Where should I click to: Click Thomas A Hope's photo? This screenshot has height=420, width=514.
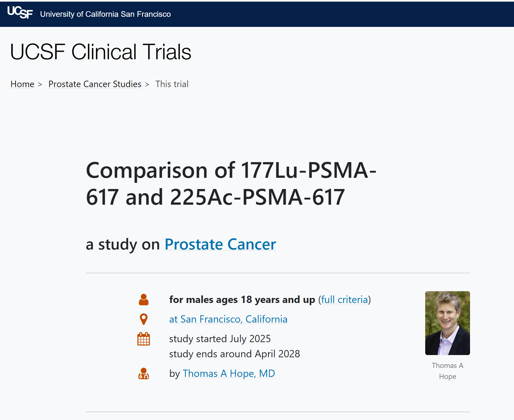(447, 323)
